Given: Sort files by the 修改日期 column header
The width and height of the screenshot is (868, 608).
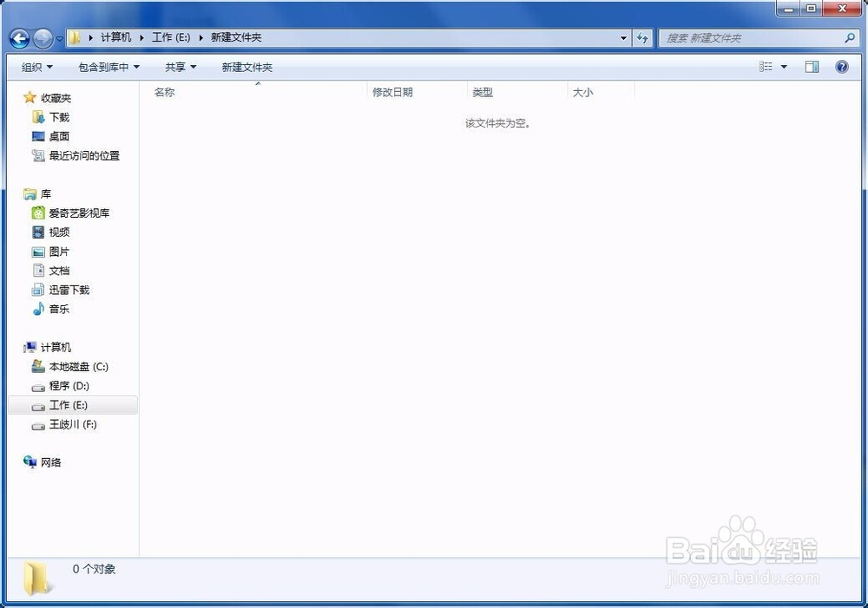Looking at the screenshot, I should tap(392, 92).
